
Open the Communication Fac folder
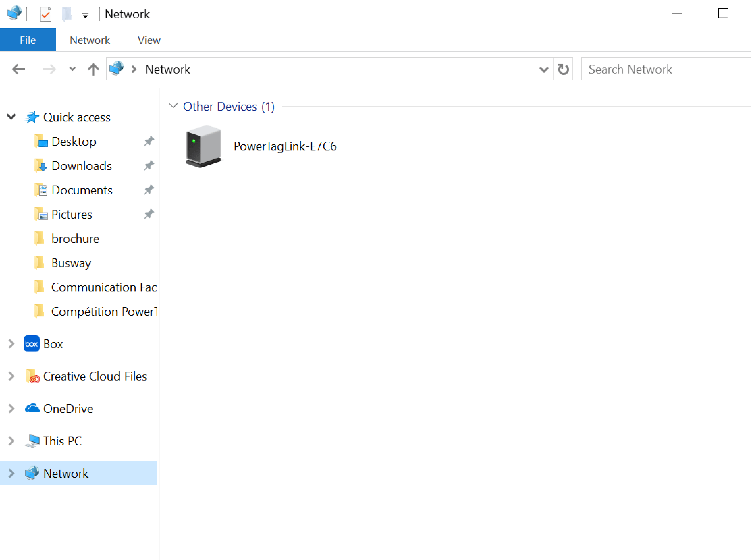[x=104, y=287]
